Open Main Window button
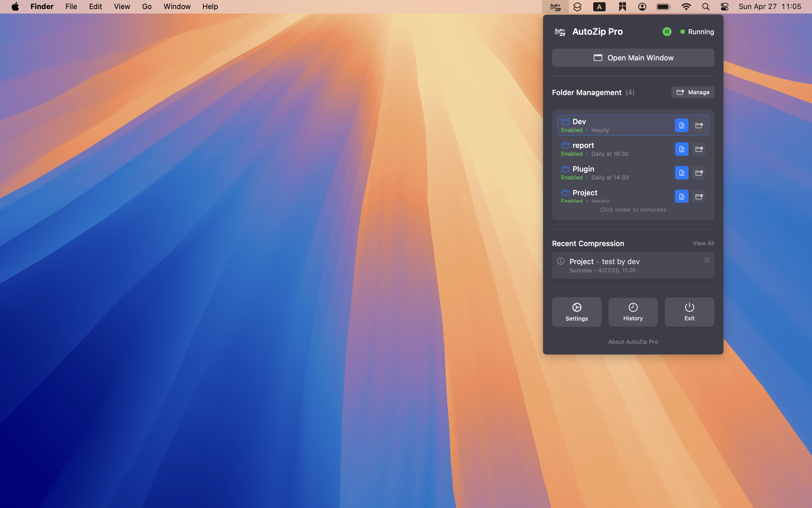This screenshot has height=508, width=812. pos(633,58)
